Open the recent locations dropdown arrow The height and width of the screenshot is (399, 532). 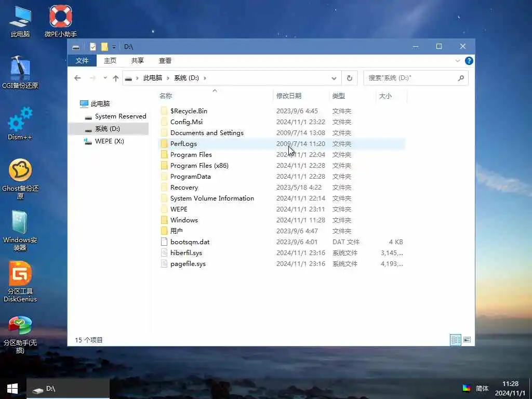[105, 78]
